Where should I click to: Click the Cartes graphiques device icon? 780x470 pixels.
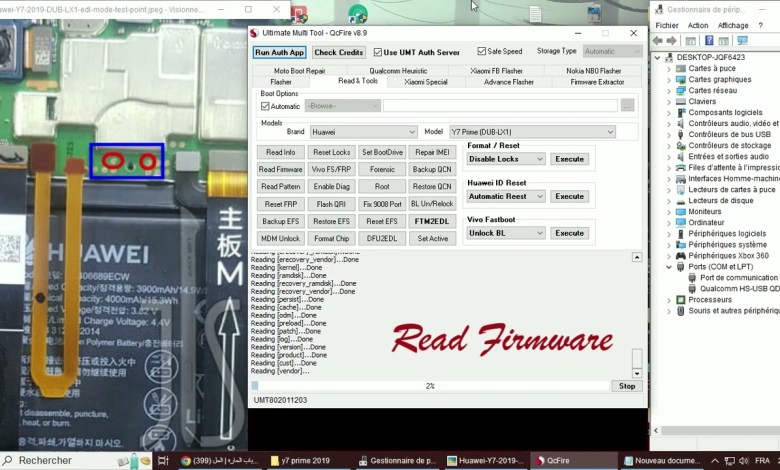pos(680,79)
